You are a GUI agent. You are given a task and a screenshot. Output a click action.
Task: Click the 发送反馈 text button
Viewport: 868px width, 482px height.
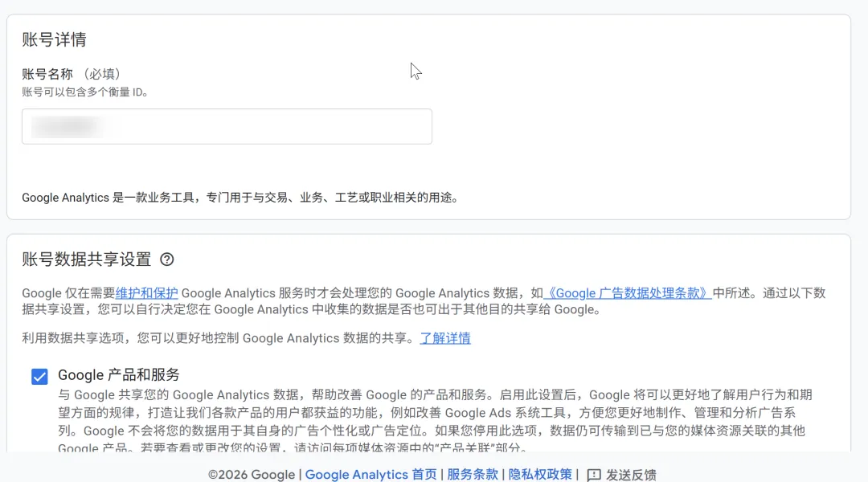coord(631,475)
